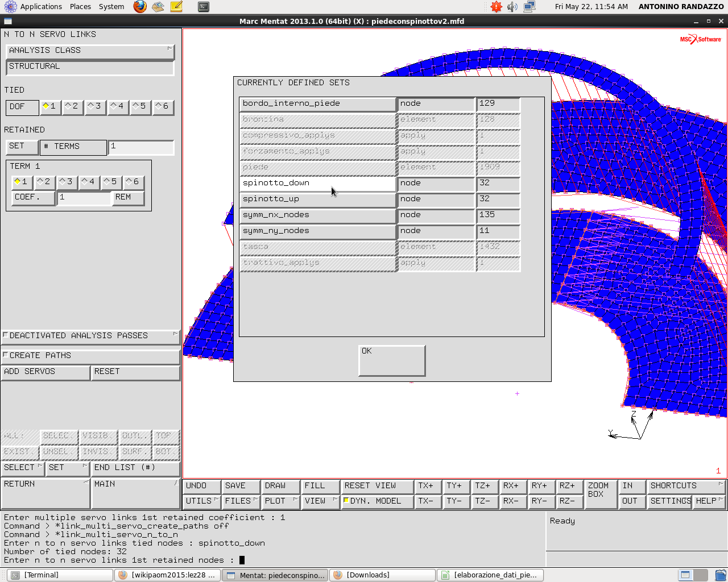Choose the symm_ny_nodes set

[318, 231]
